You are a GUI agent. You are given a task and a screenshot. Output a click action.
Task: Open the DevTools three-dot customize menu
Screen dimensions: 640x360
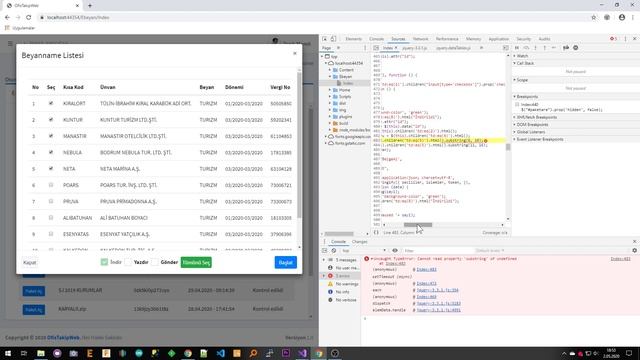tap(625, 39)
